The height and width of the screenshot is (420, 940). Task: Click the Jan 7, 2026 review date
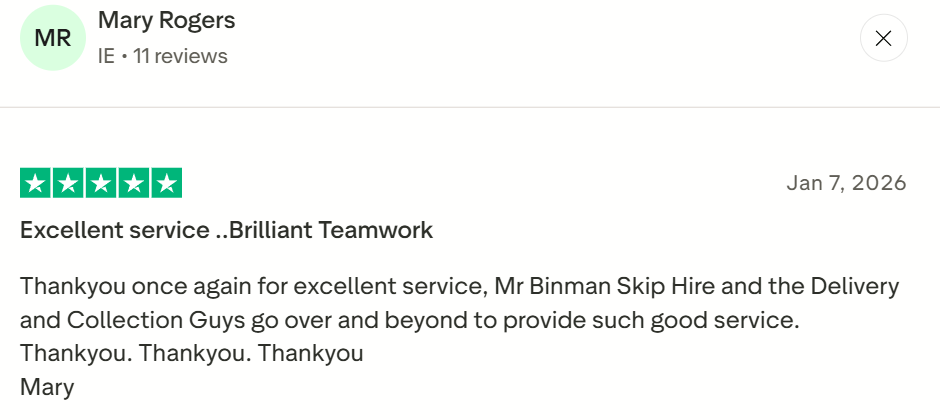[846, 183]
